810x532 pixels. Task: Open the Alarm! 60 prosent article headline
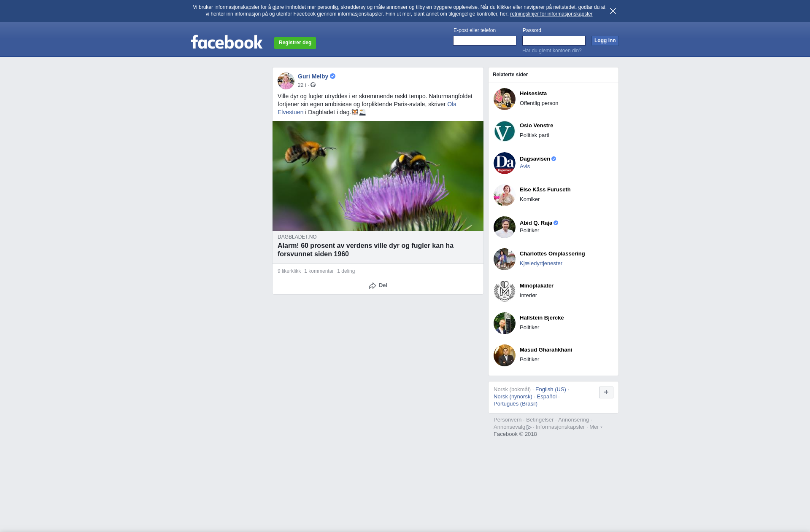click(365, 250)
